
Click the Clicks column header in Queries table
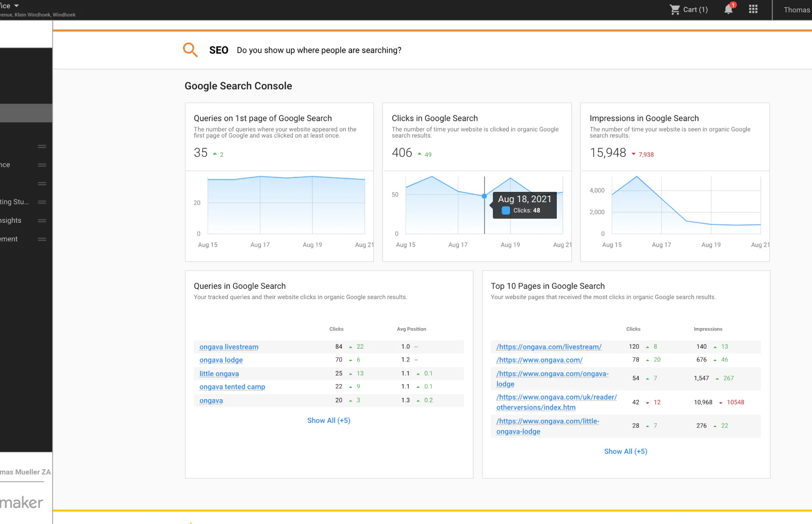click(336, 329)
